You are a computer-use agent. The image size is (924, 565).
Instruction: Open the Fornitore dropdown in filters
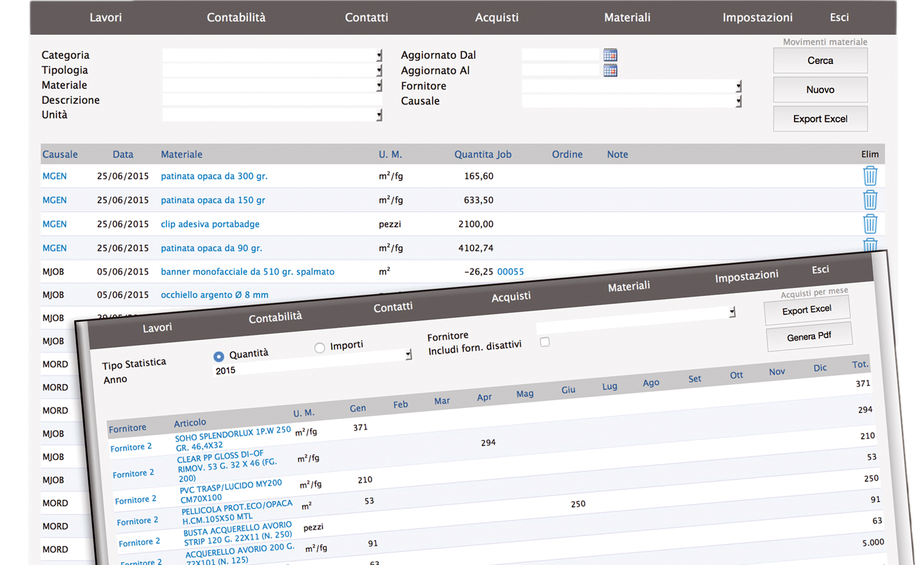738,86
